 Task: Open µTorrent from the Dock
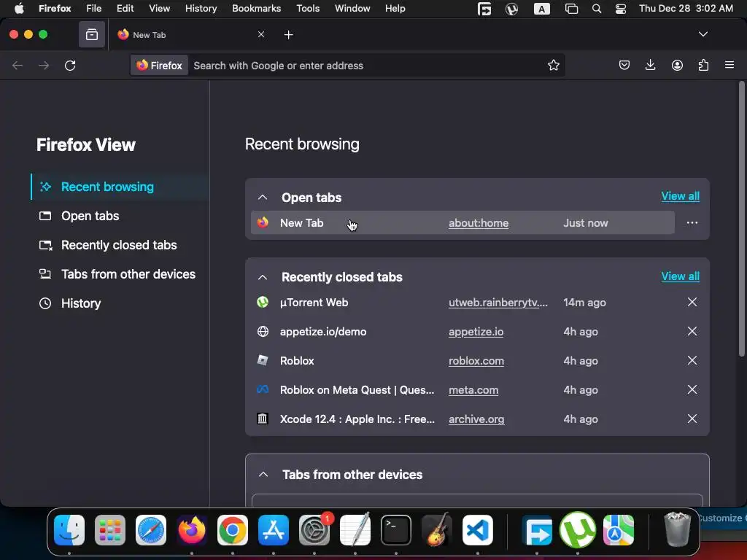(578, 530)
